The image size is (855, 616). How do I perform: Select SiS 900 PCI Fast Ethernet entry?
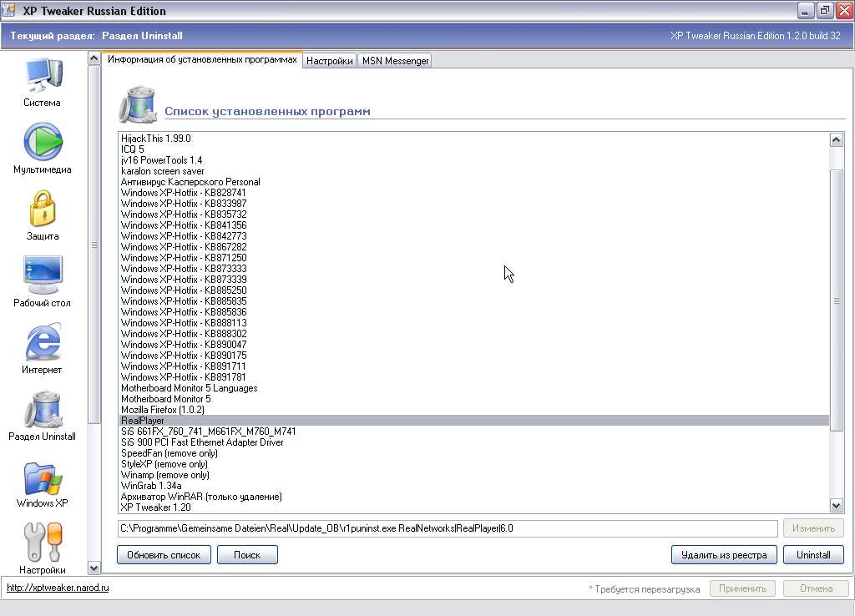click(473, 442)
